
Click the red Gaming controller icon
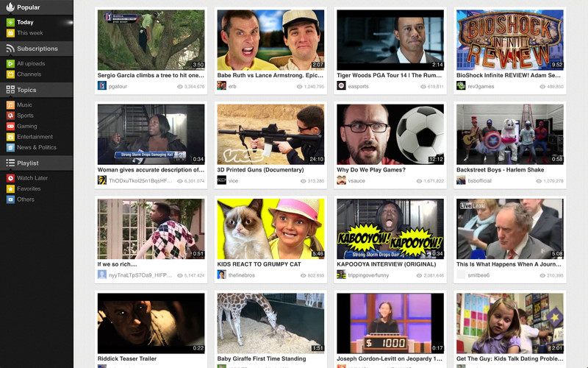pos(10,126)
